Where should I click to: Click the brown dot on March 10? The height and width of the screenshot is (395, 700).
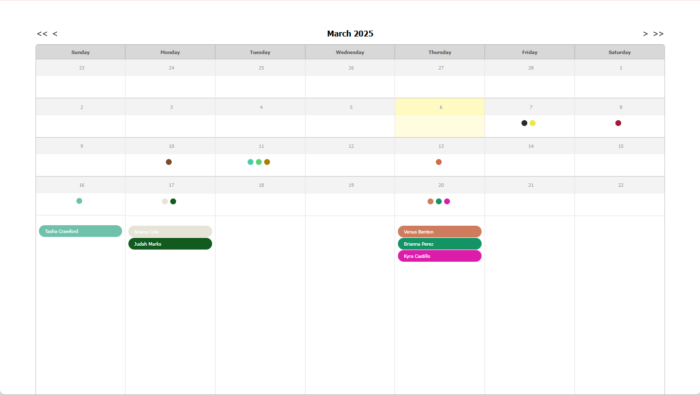coord(169,162)
